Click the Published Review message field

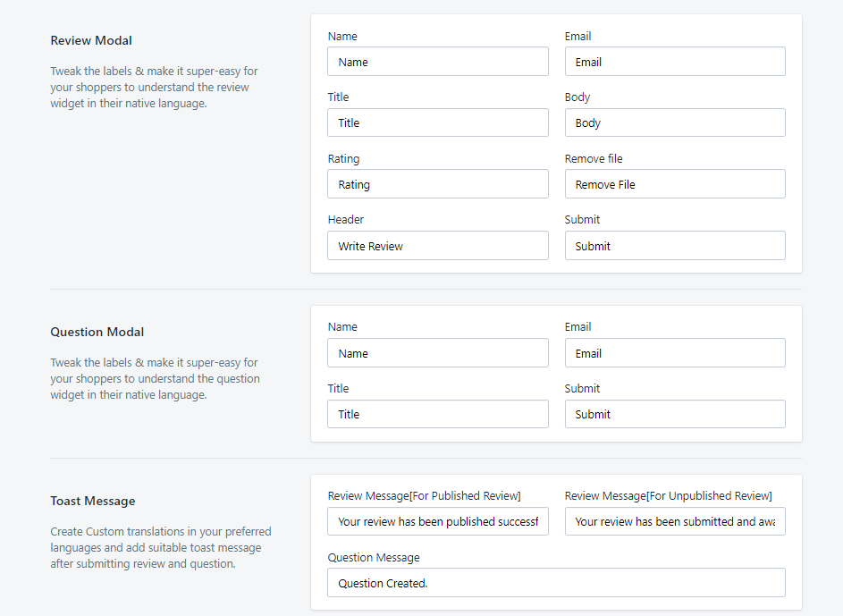pyautogui.click(x=438, y=521)
